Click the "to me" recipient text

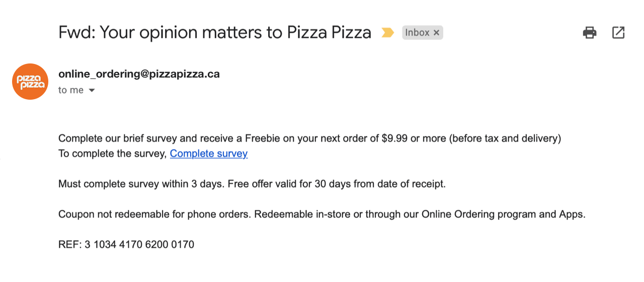(71, 91)
